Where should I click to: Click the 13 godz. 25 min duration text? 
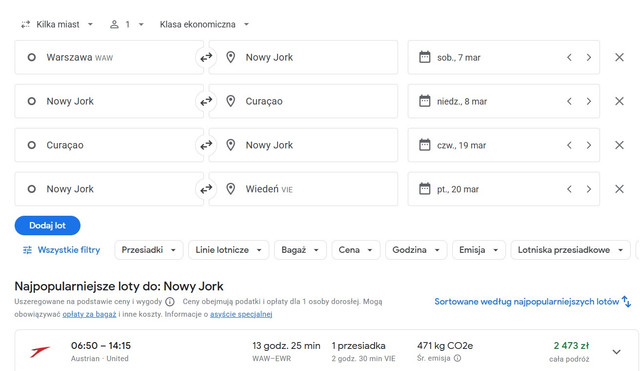pos(286,346)
